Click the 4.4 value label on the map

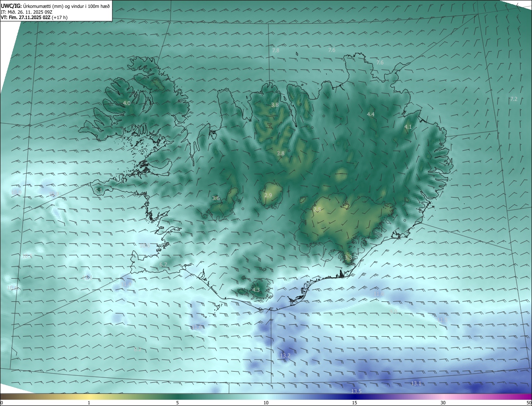pyautogui.click(x=371, y=115)
